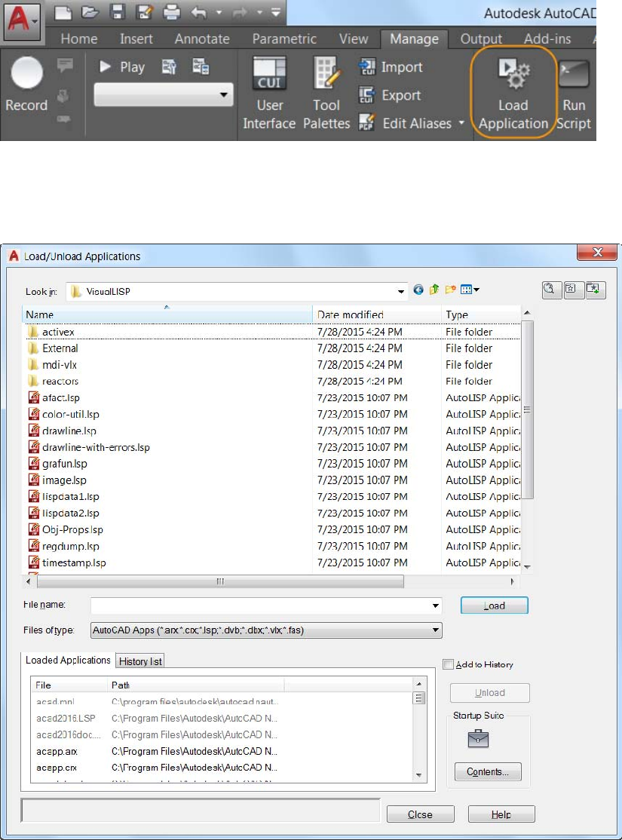Click the loaded applications list scroll down arrow
Screen dimensions: 622x840
point(419,775)
